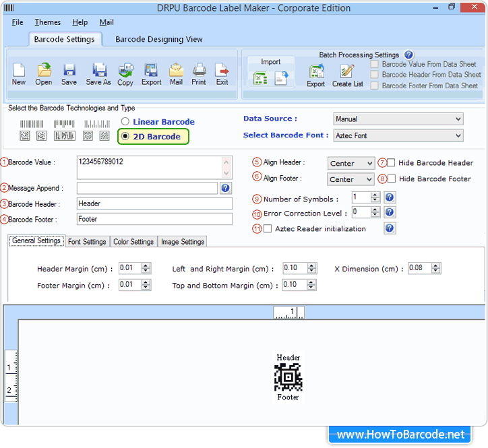Image resolution: width=488 pixels, height=448 pixels.
Task: Click the Barcode Footer input field
Action: (154, 219)
